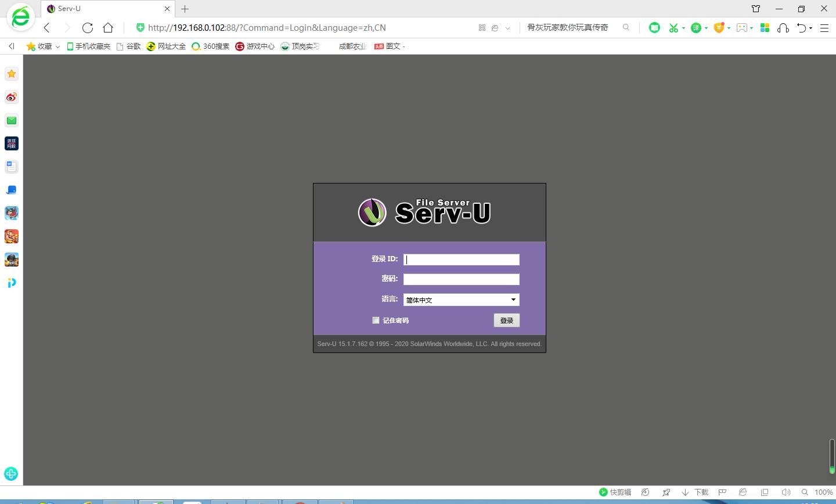The image size is (836, 504).
Task: Click the 360 browser logo icon
Action: [x=21, y=17]
